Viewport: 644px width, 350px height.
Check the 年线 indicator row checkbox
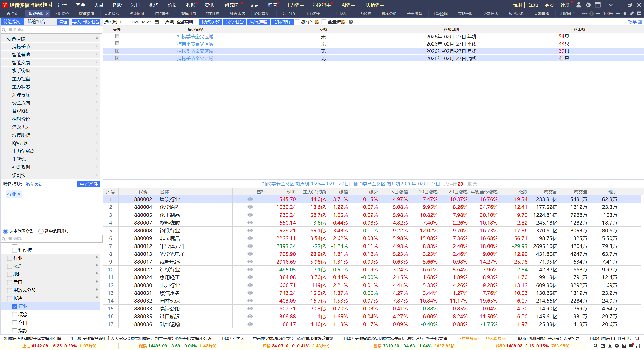(117, 36)
